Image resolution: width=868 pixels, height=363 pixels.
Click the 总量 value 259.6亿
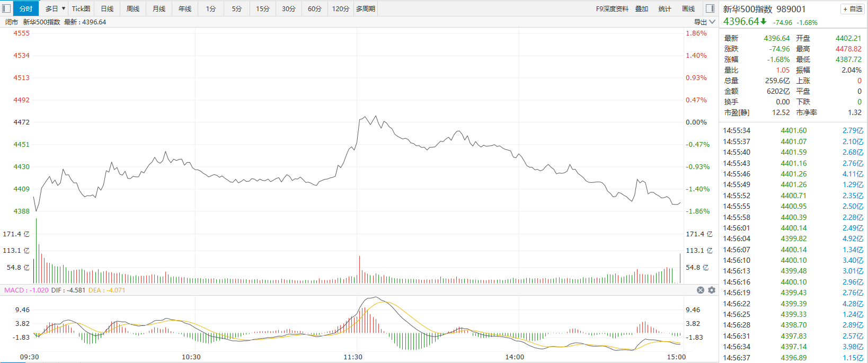coord(777,81)
